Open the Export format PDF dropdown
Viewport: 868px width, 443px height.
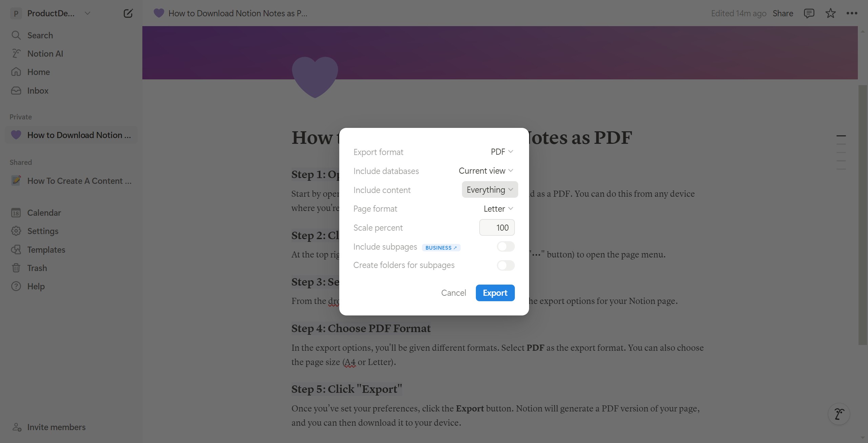pyautogui.click(x=502, y=152)
